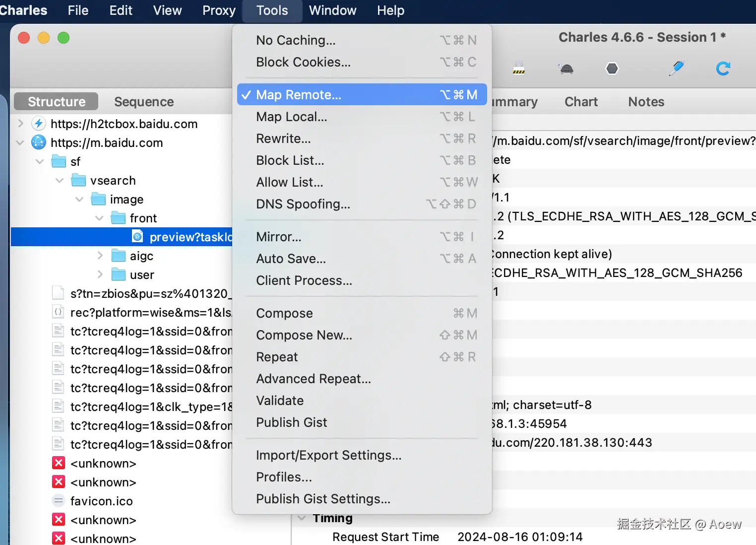Select the rec?platform=wise request row
The height and width of the screenshot is (545, 756).
point(122,312)
